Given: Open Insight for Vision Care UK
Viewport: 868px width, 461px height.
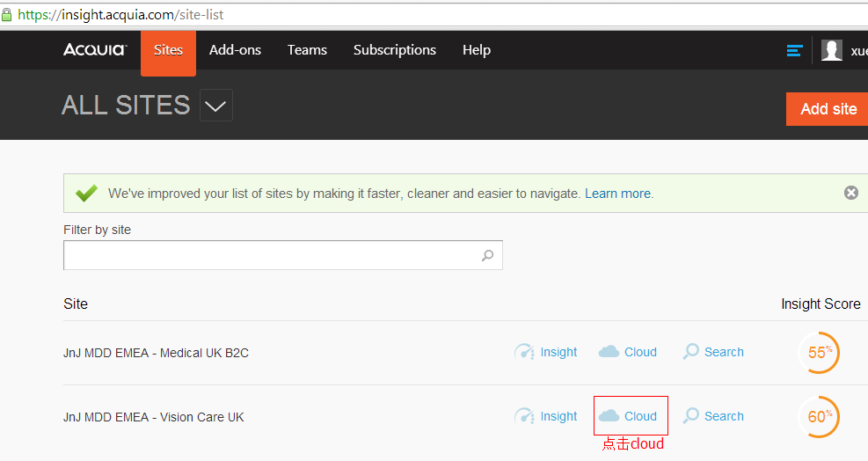Looking at the screenshot, I should [x=558, y=417].
